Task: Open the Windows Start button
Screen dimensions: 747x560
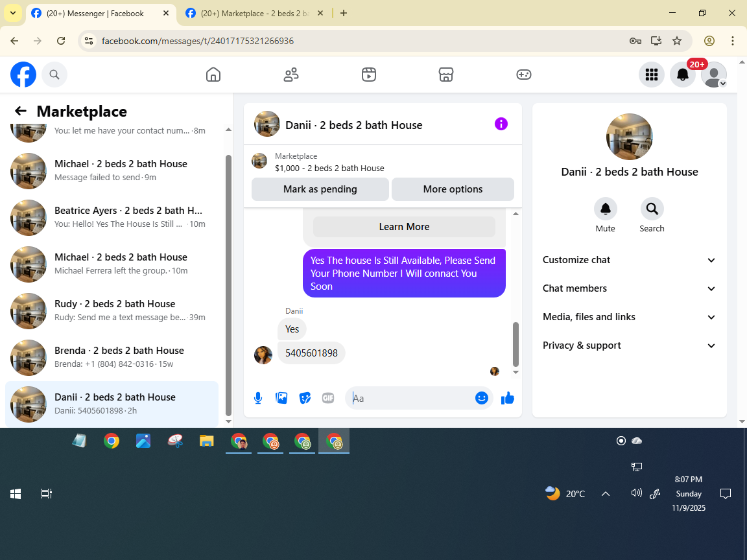Action: coord(16,494)
